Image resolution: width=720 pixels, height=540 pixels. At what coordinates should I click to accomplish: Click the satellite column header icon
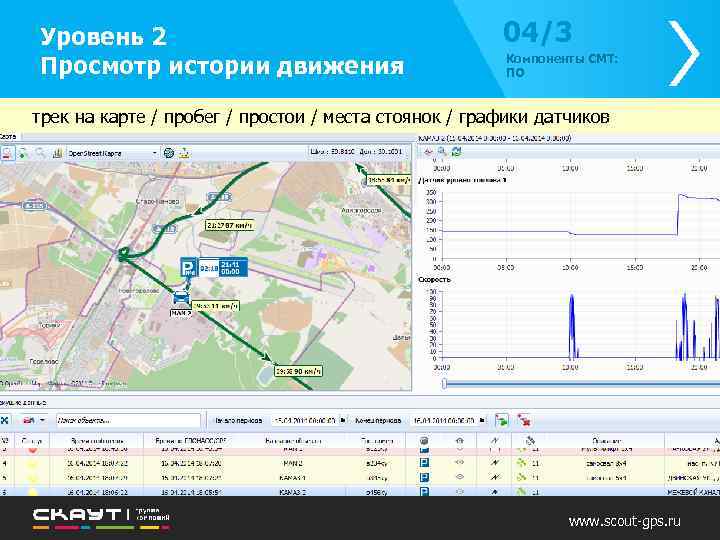[x=530, y=441]
